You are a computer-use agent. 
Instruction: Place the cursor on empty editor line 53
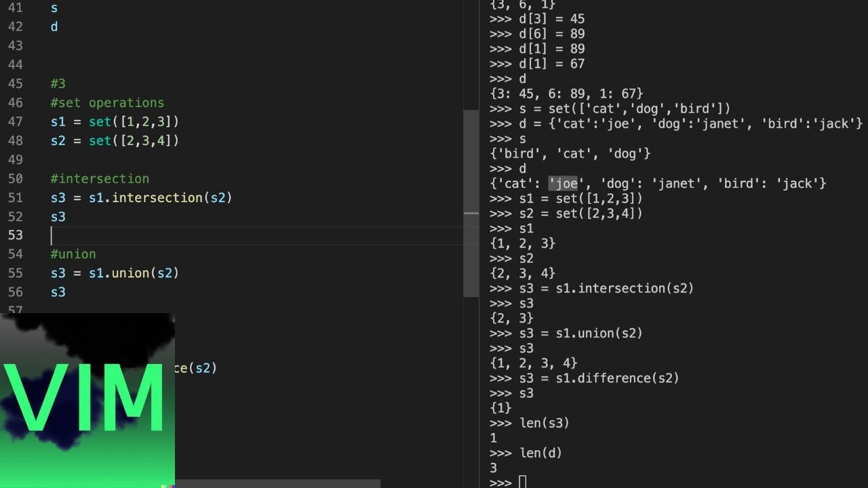pyautogui.click(x=256, y=235)
